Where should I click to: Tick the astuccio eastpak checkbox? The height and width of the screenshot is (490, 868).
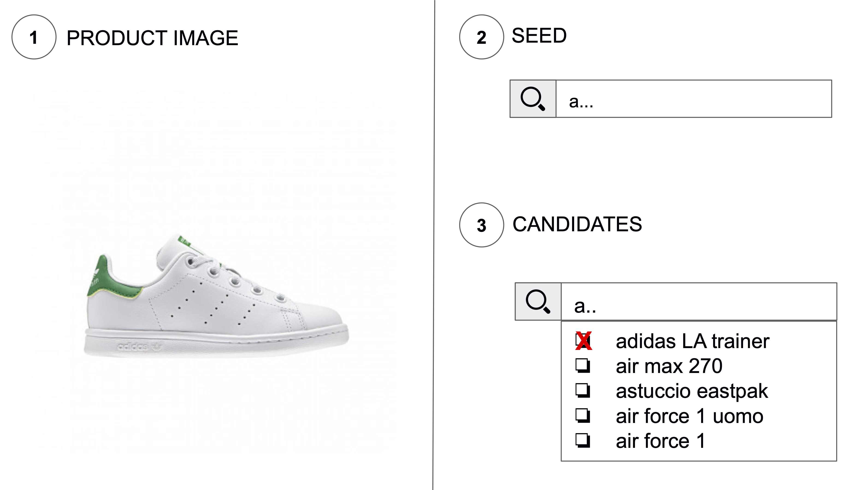(x=583, y=391)
